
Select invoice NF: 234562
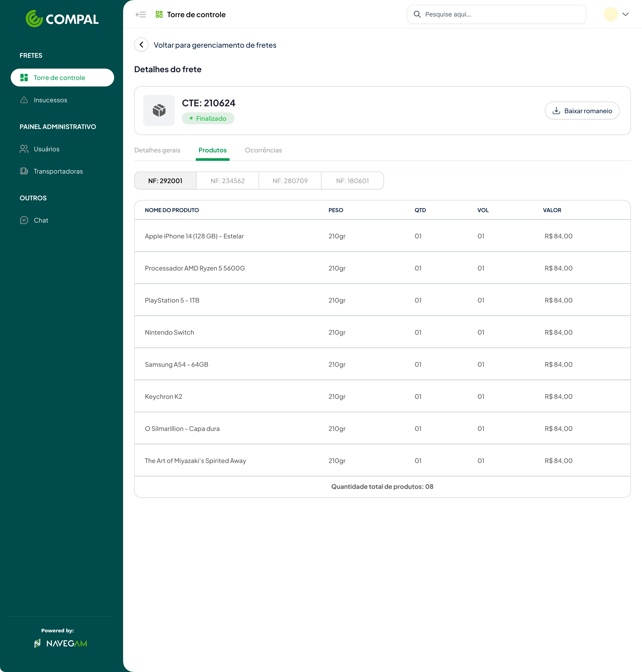tap(227, 181)
